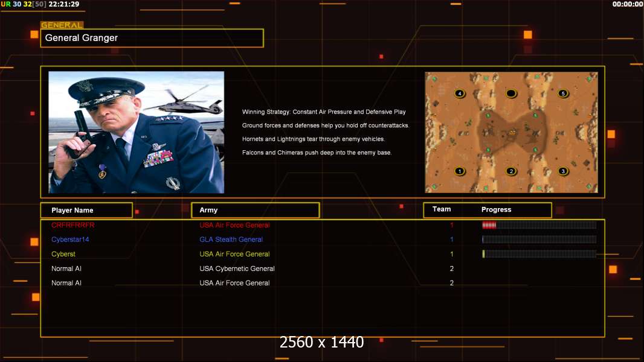Pick start position marker 3 on map
Image resolution: width=644 pixels, height=362 pixels.
(x=563, y=171)
